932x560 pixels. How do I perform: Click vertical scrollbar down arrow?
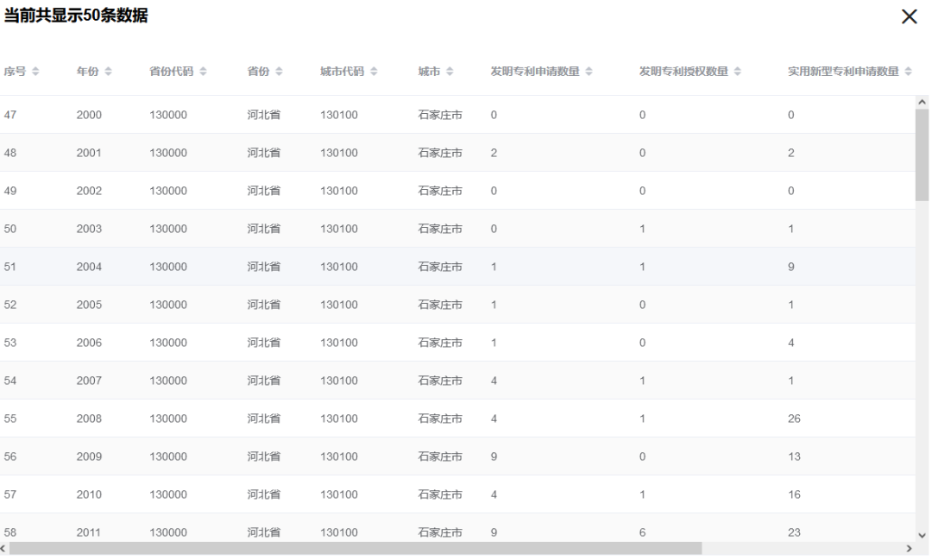[x=922, y=535]
